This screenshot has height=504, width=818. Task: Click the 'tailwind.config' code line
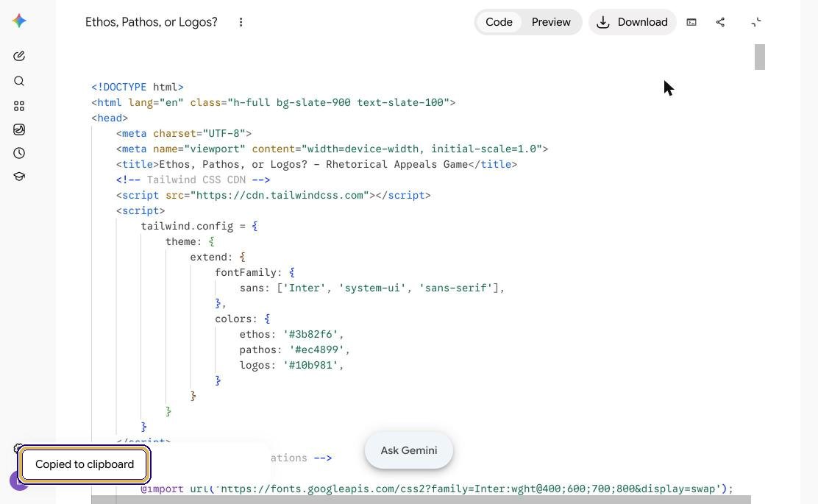199,226
